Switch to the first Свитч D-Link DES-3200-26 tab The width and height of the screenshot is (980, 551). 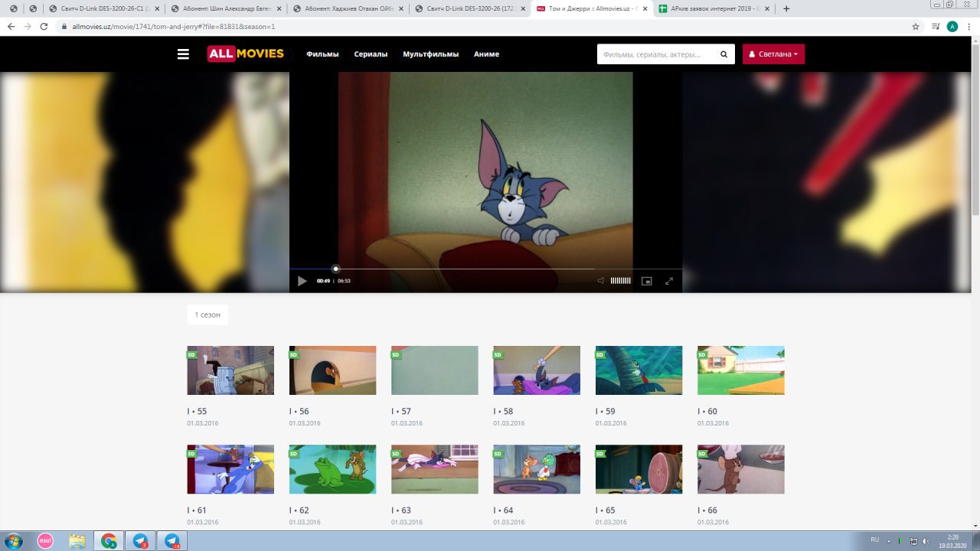[103, 8]
